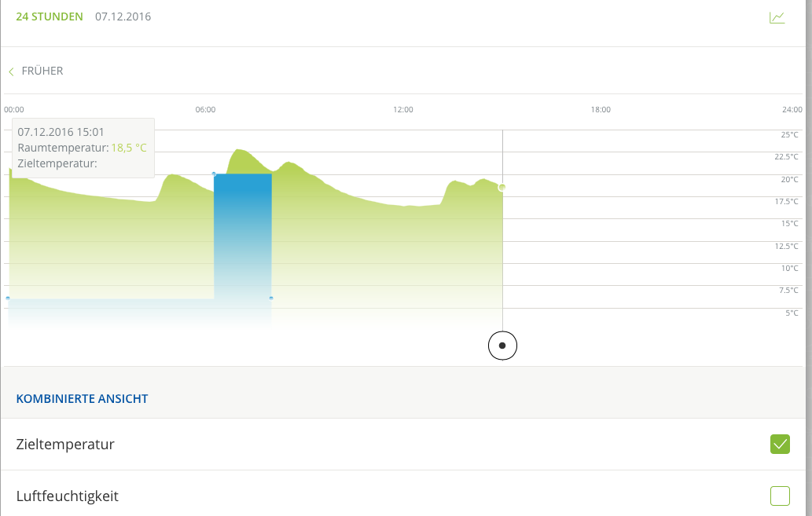This screenshot has width=812, height=516.
Task: Uncheck the Zieltemperatur checkbox
Action: [780, 444]
